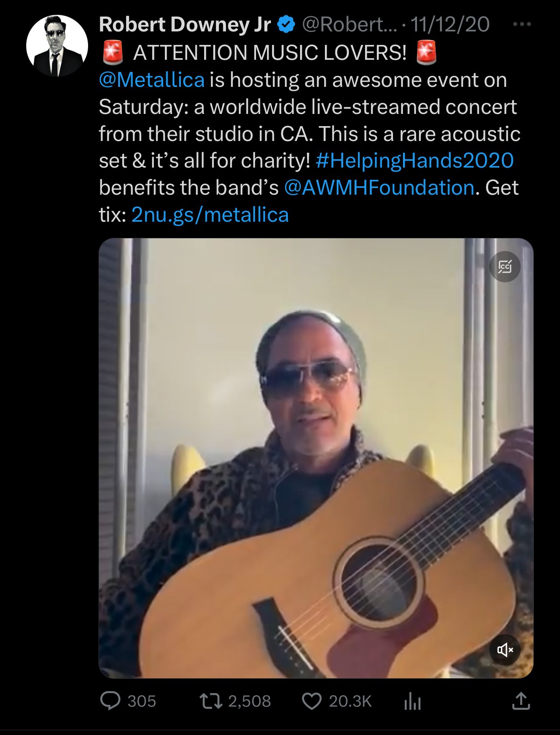Open the share upload icon
The image size is (560, 735).
[521, 701]
